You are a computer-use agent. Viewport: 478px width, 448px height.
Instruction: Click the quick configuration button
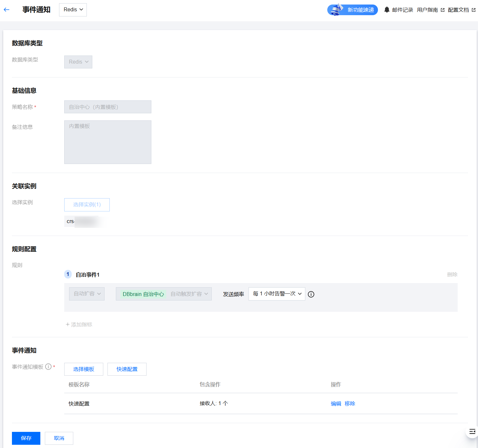click(x=127, y=369)
